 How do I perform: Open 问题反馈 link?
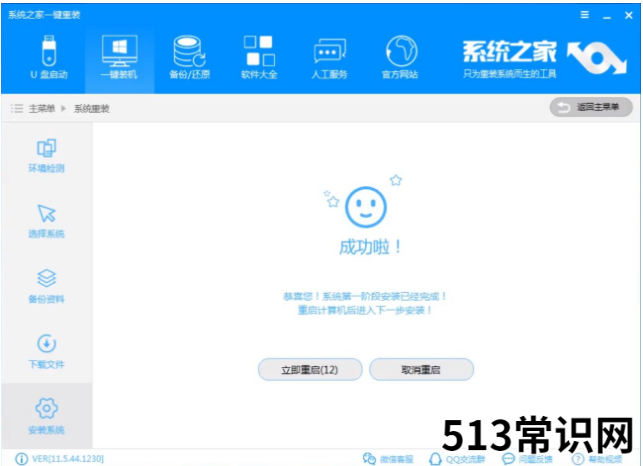527,459
